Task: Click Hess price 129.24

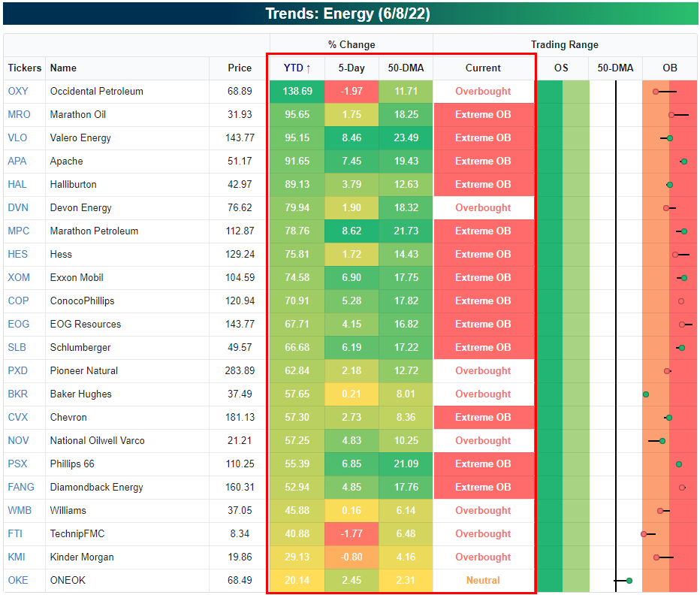Action: [240, 254]
